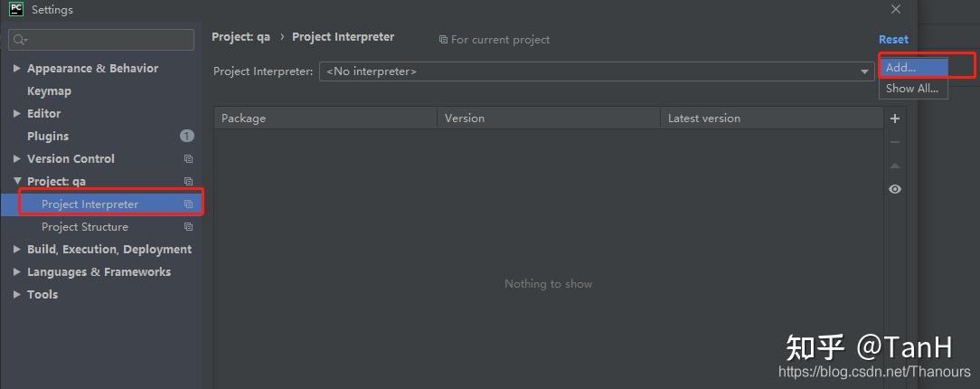Click the PyCharm logo in the title bar
980x389 pixels.
[x=15, y=10]
